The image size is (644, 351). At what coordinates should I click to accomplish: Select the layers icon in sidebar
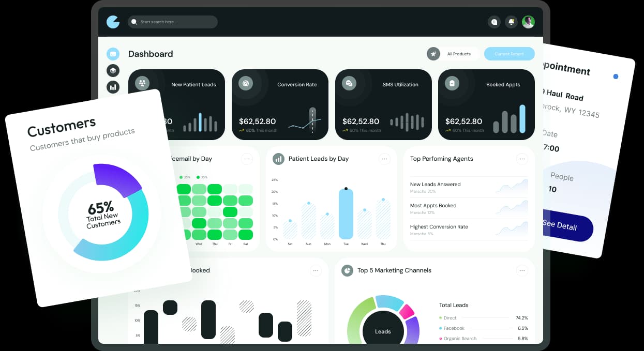[113, 70]
